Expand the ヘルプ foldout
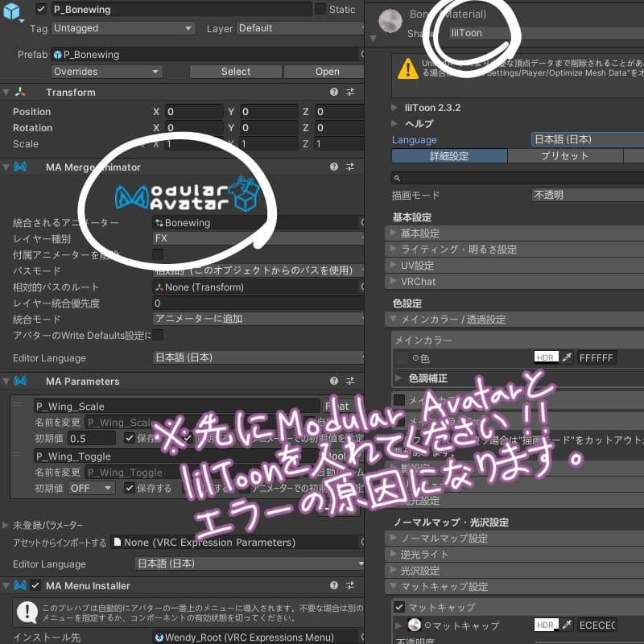Image resolution: width=644 pixels, height=644 pixels. click(394, 123)
